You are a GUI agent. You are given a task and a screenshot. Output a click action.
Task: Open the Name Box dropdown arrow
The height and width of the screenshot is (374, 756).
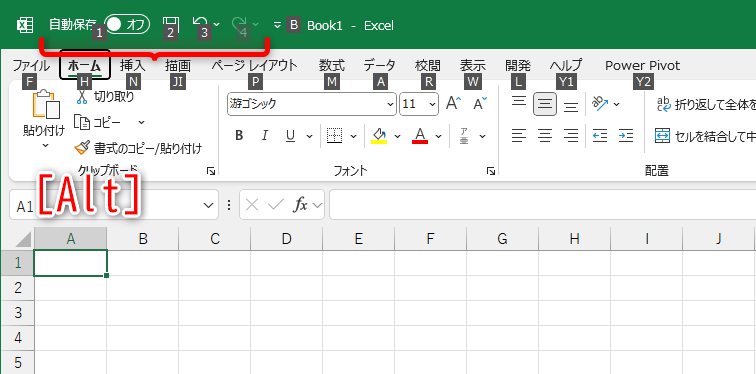(x=208, y=205)
